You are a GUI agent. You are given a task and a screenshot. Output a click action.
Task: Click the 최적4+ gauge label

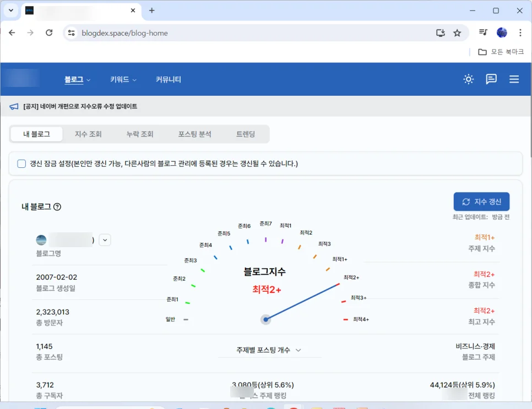(x=361, y=319)
